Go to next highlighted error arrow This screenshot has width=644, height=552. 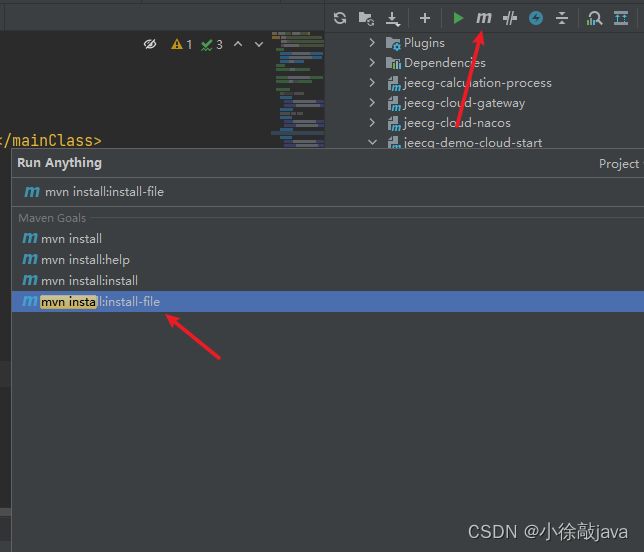click(259, 44)
